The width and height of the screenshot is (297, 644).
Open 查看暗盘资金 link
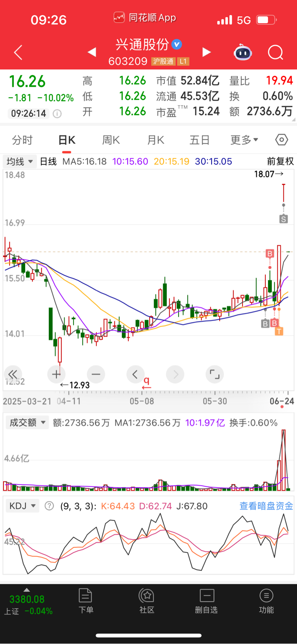pos(266,506)
